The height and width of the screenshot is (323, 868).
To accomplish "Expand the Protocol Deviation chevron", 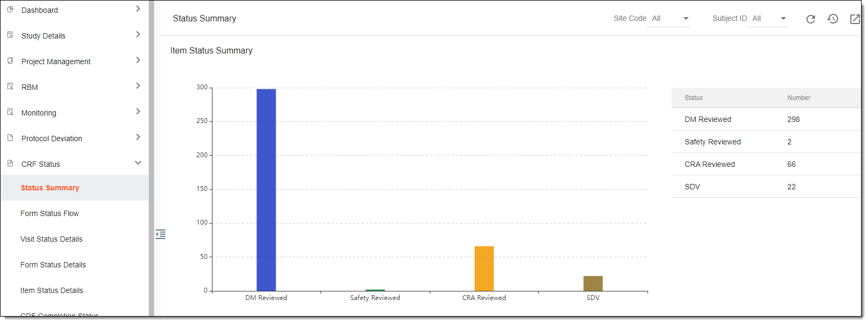I will pos(138,137).
